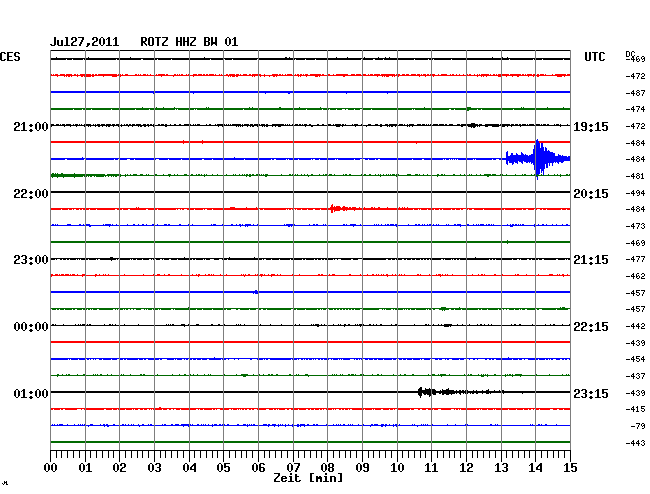Click the 22:15 UTC time label
650x494 pixels.
(x=591, y=327)
